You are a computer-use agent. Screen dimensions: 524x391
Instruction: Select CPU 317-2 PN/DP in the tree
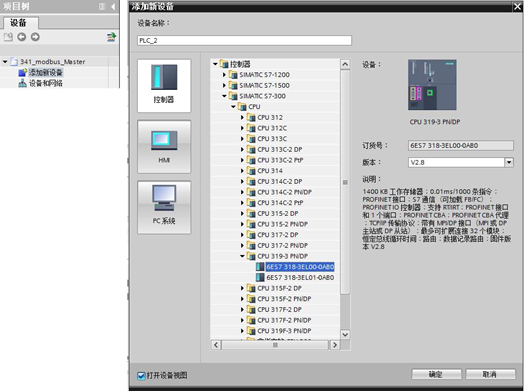tap(283, 245)
